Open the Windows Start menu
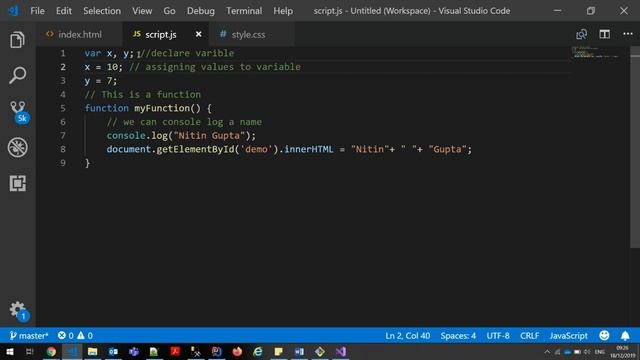Viewport: 640px width, 360px height. [x=9, y=351]
